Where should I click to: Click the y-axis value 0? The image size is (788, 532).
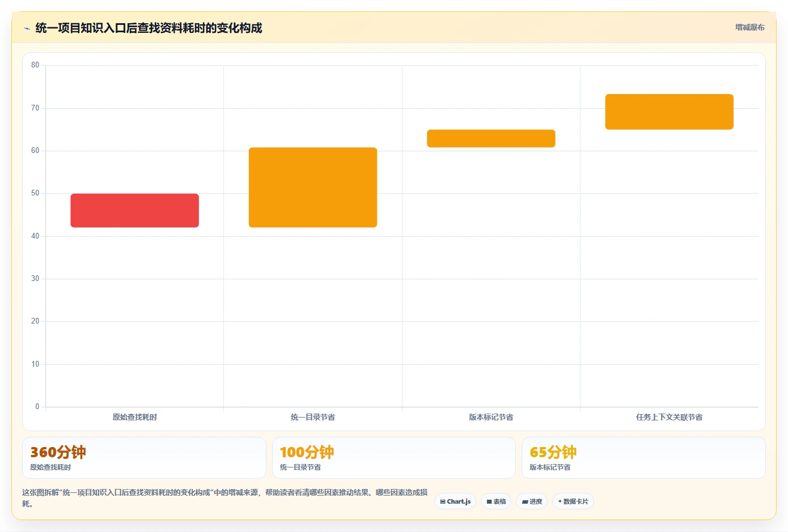click(x=37, y=407)
